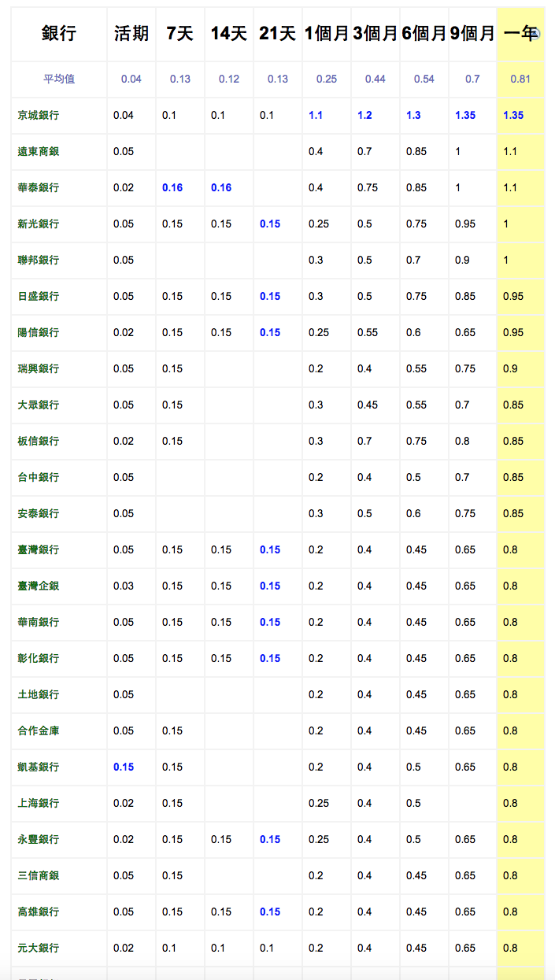
Task: Open the 土地銀行 link
Action: tap(39, 694)
